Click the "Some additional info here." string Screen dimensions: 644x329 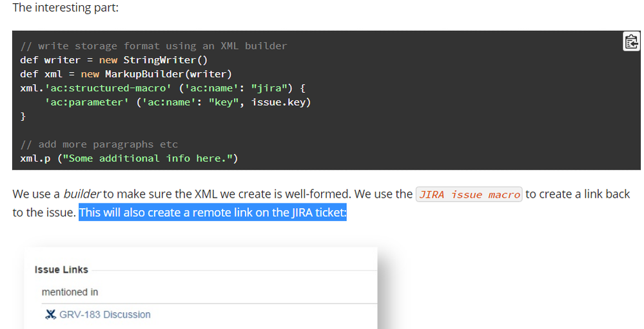[x=147, y=158]
